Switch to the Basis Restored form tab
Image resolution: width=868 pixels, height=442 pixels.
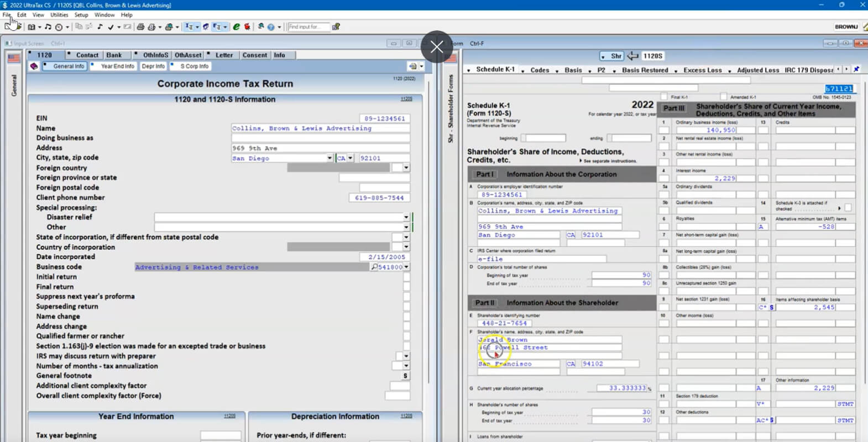click(645, 70)
